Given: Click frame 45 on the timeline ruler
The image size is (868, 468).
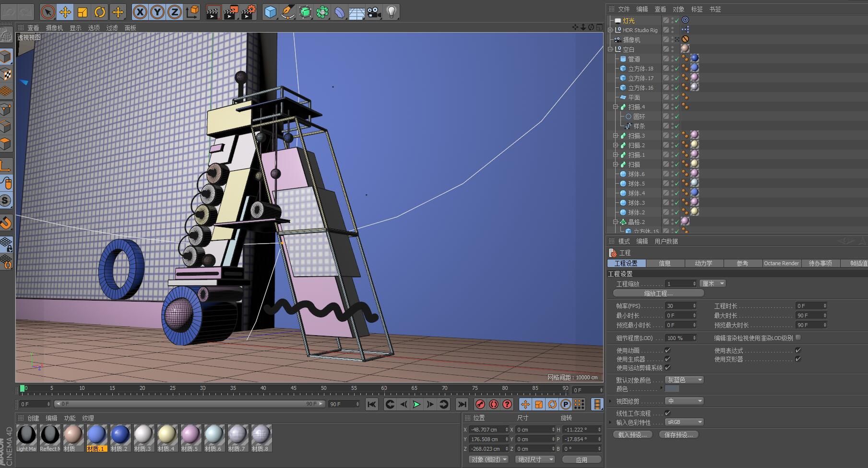Looking at the screenshot, I should click(x=293, y=389).
